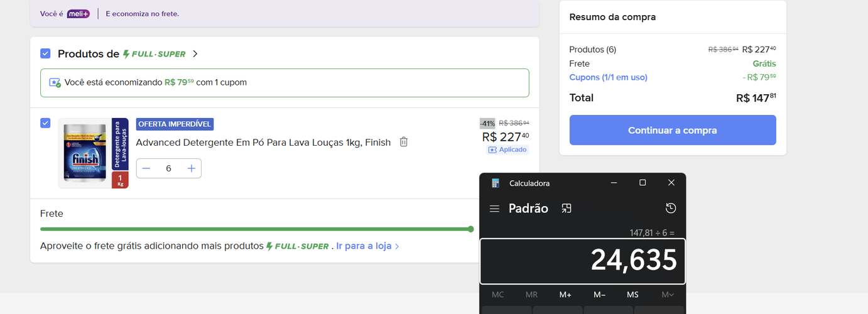Viewport: 868px width, 314px height.
Task: Open Cupons (1/1 em uso) link
Action: [608, 77]
